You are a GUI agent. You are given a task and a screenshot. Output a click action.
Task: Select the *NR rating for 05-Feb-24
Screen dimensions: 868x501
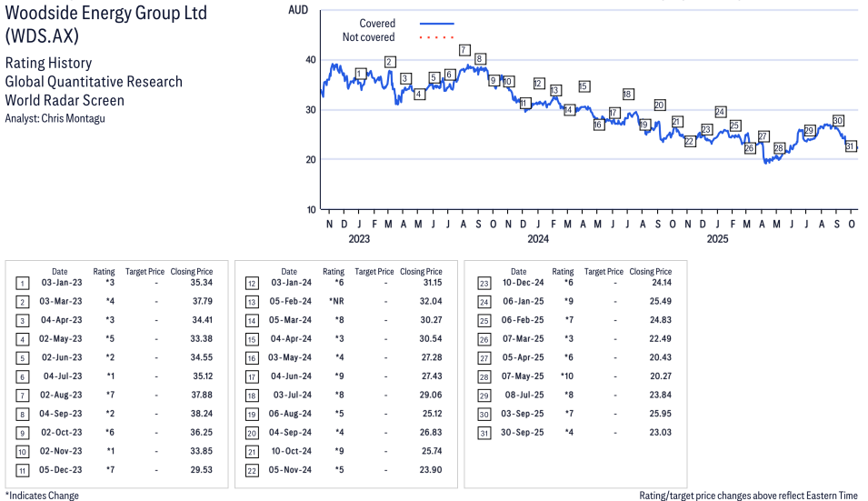pyautogui.click(x=336, y=301)
